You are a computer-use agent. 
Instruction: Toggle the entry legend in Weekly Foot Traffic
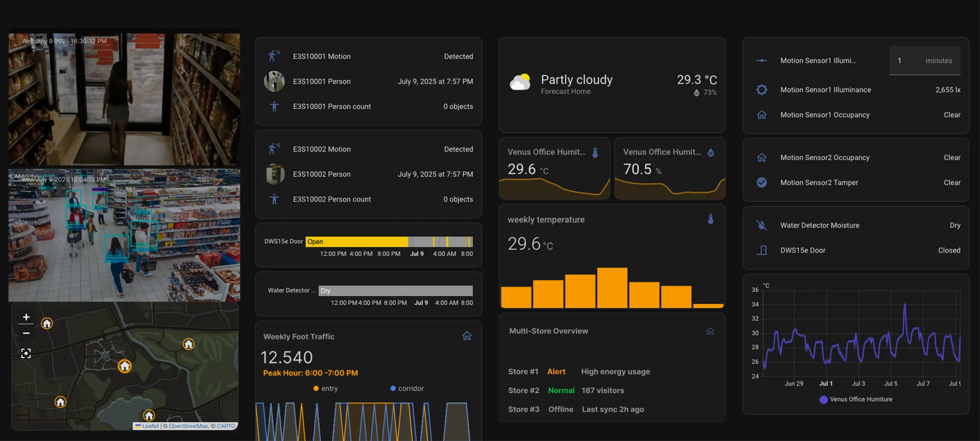pyautogui.click(x=326, y=388)
